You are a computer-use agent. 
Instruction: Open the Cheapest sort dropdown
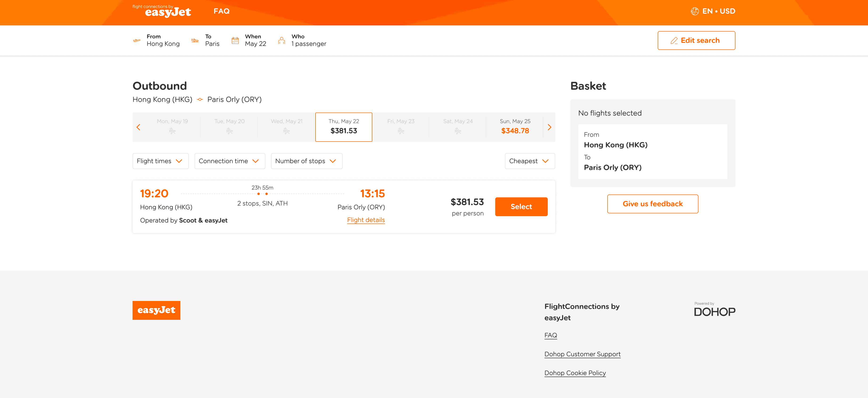tap(529, 161)
